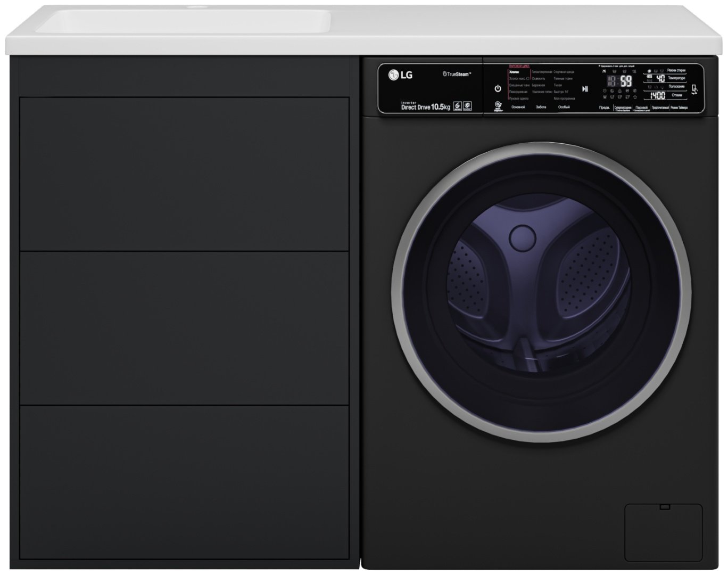Screen dimensions: 728x575
Task: Tap the Суперполоскание option
Action: point(623,108)
